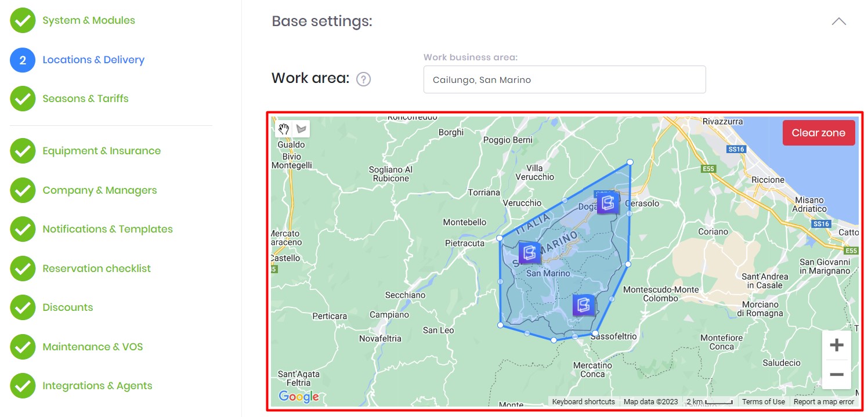Click the Reservation checklist checkmark icon
Screen dimensions: 868x417
[x=23, y=269]
